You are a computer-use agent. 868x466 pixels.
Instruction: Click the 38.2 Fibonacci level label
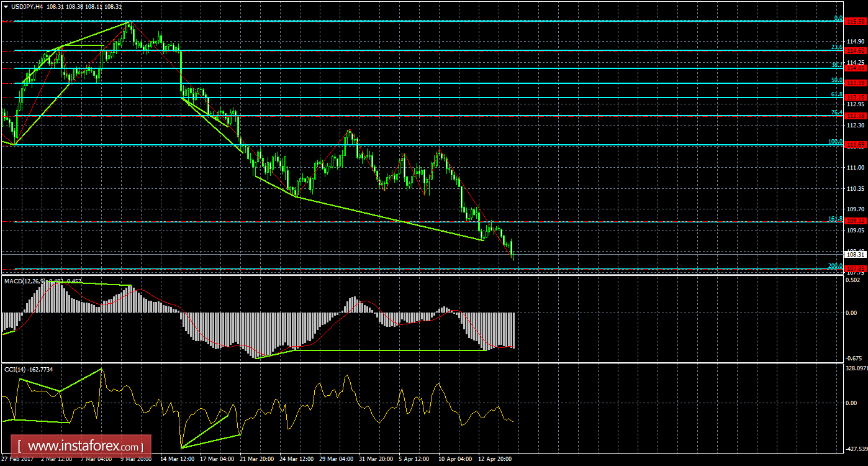click(x=838, y=64)
